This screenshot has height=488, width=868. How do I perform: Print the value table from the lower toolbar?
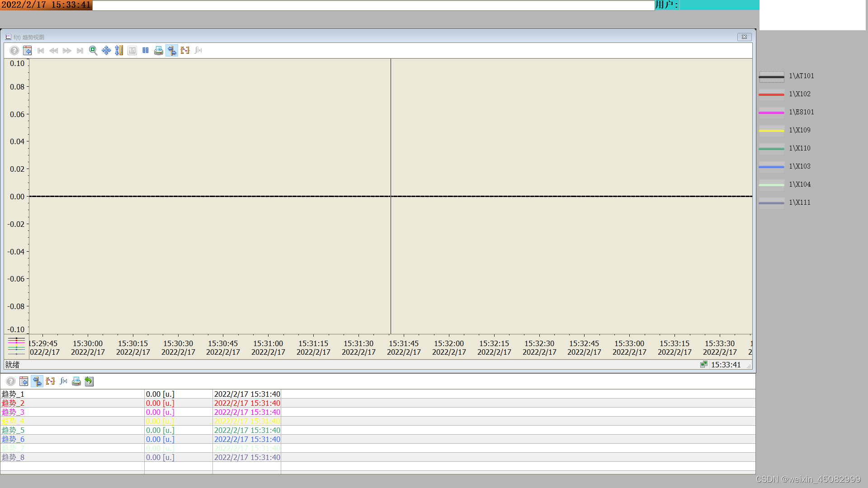(x=76, y=381)
